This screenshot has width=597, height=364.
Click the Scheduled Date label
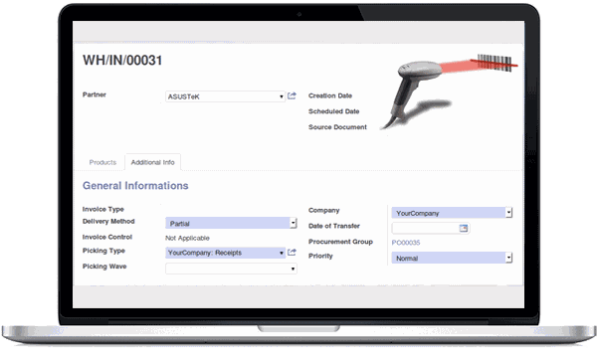point(334,111)
